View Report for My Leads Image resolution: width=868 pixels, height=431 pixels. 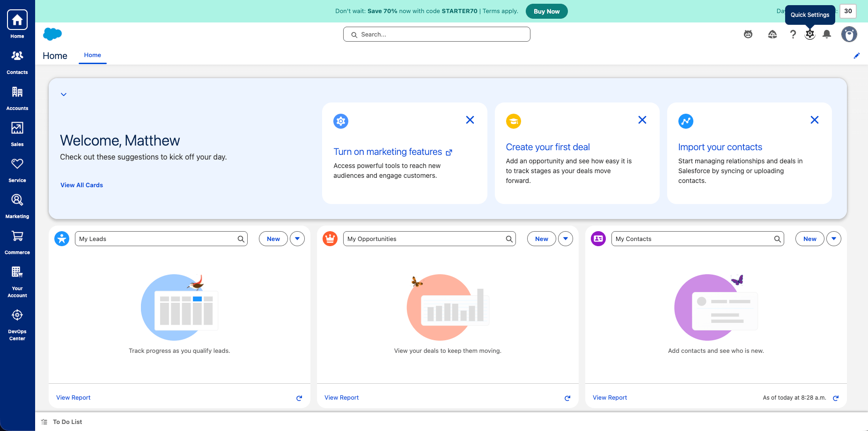point(74,398)
